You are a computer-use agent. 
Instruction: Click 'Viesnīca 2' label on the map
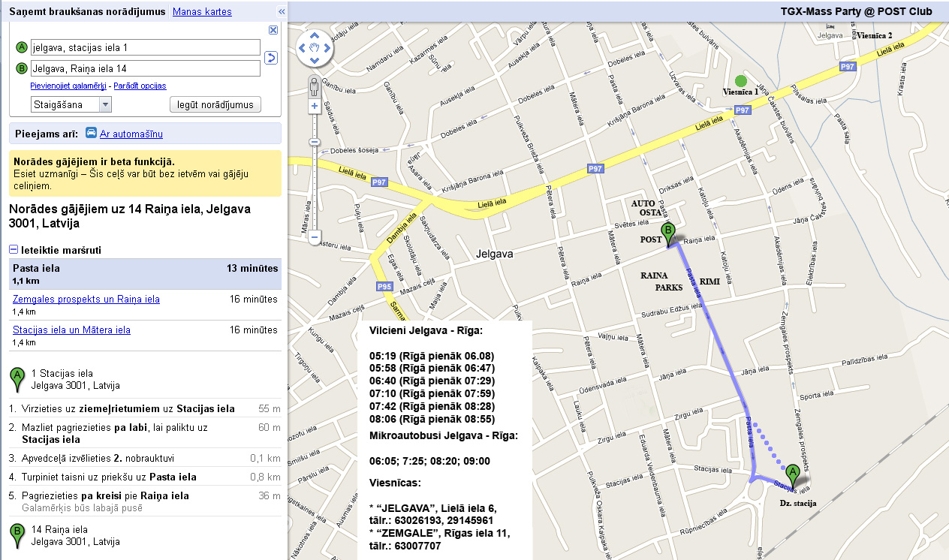point(875,35)
